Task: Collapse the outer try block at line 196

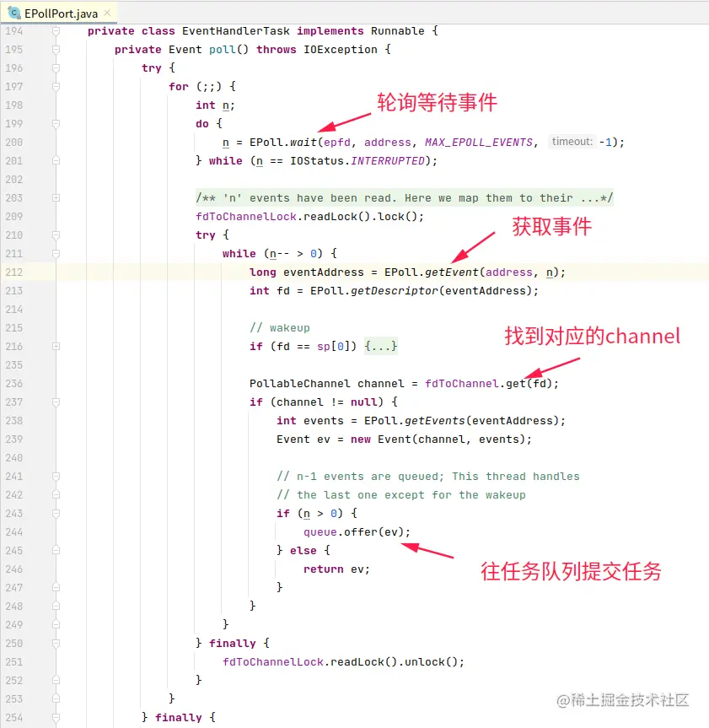Action: click(56, 68)
